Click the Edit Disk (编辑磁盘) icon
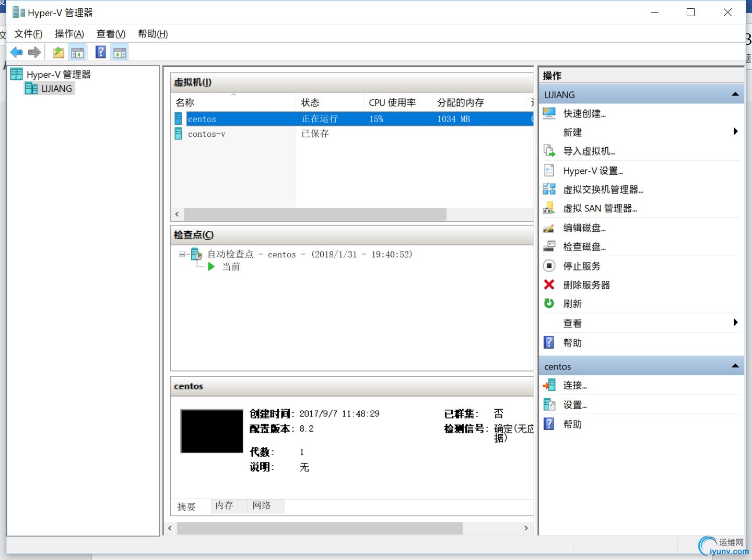This screenshot has width=752, height=560. [x=549, y=228]
